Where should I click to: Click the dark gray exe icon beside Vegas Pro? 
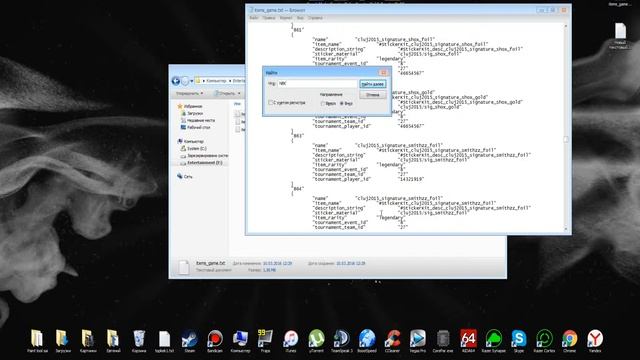pos(443,339)
